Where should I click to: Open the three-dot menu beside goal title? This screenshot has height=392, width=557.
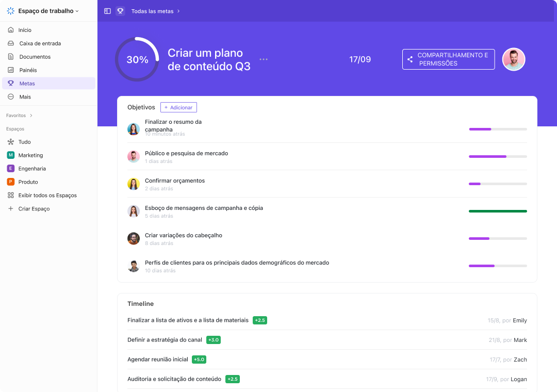[x=264, y=59]
